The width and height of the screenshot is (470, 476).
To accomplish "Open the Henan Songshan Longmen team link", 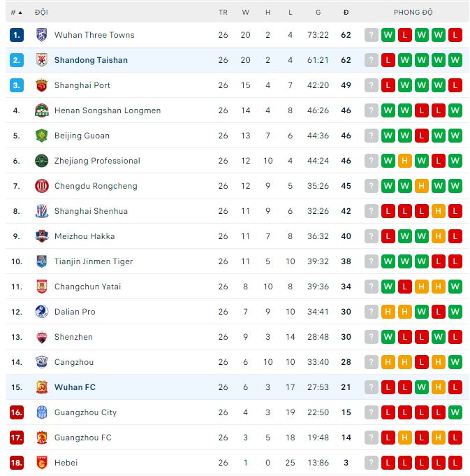I will (108, 110).
